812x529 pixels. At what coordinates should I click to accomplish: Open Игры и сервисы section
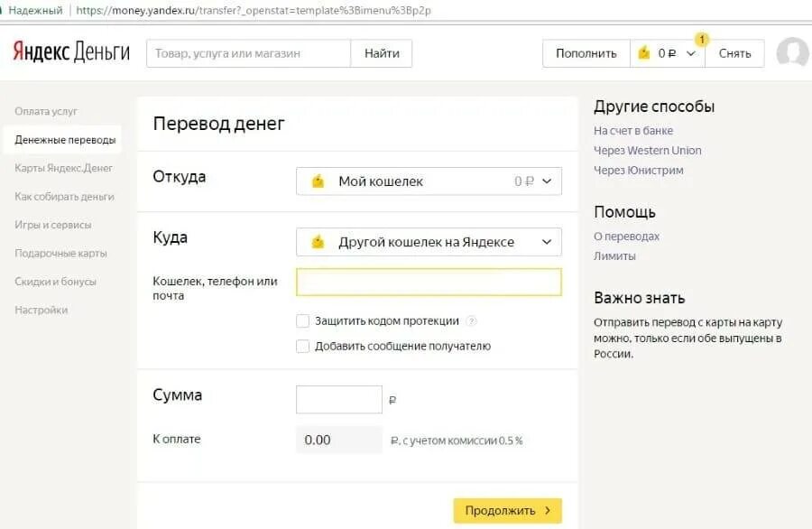[53, 225]
